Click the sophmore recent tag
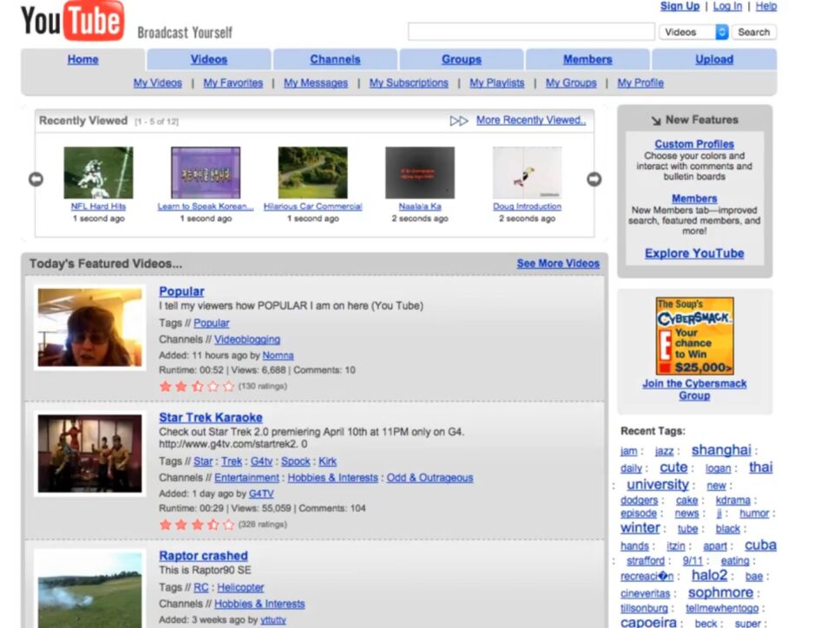Image resolution: width=840 pixels, height=628 pixels. coord(720,592)
